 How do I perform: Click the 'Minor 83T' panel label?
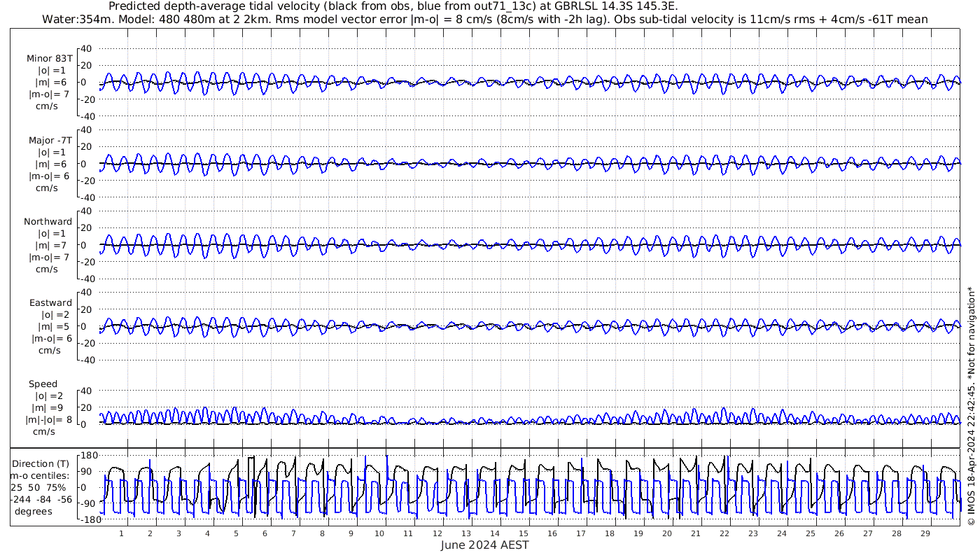(x=50, y=59)
